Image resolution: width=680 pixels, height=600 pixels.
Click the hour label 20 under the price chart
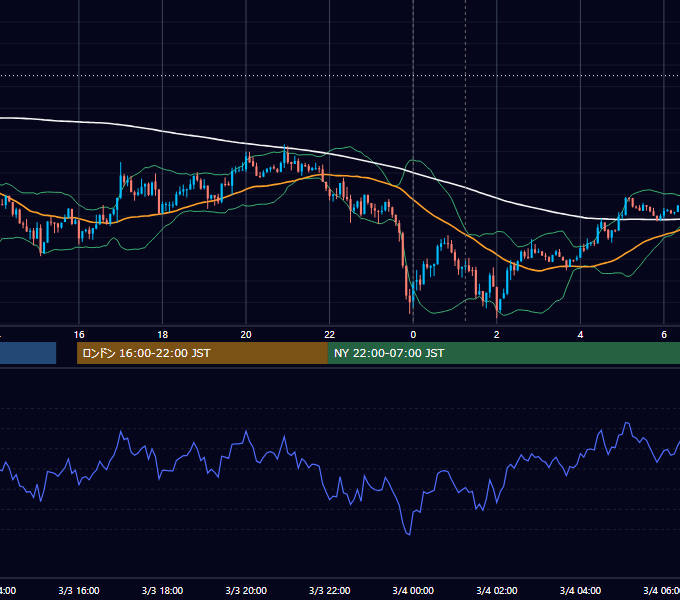pos(246,335)
